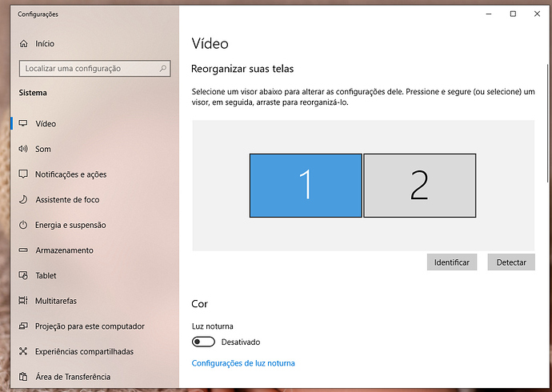Minimize the Configurações window
Viewport: 552px width, 392px height.
click(489, 14)
